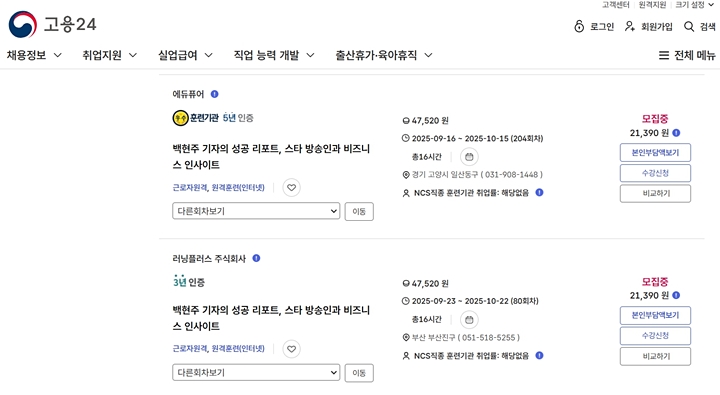720x395 pixels.
Task: Open the 실업급여 menu
Action: point(185,55)
